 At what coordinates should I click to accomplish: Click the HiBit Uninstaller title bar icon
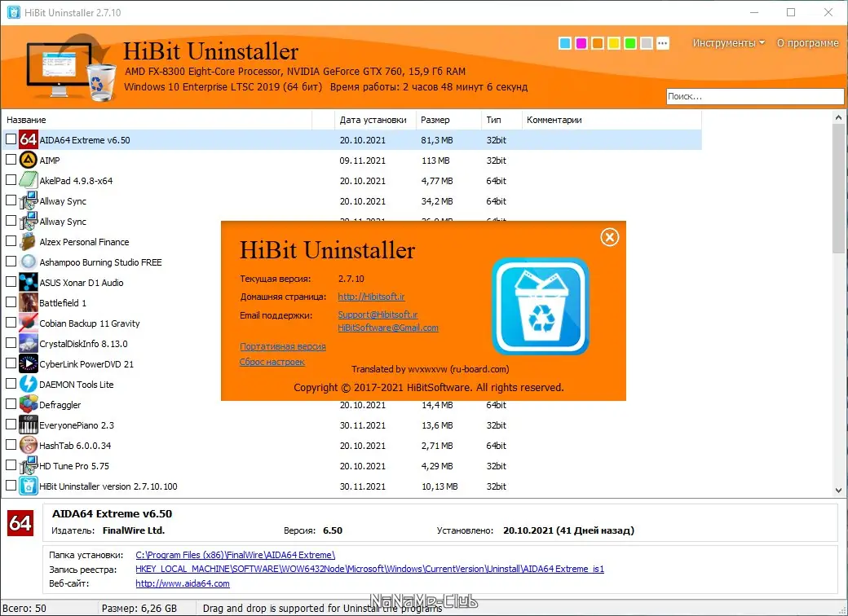14,12
